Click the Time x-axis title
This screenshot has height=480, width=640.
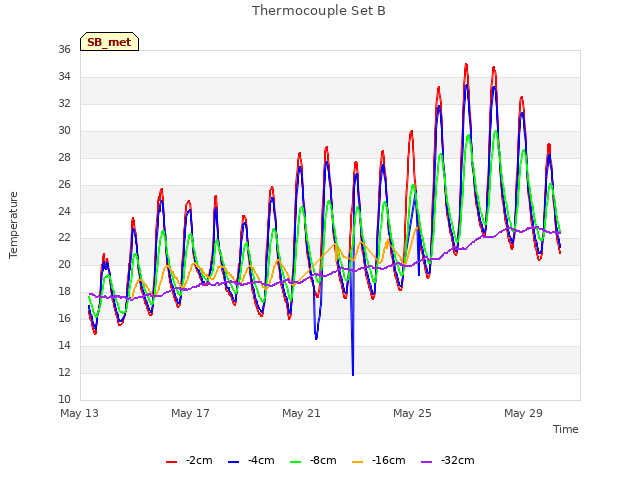tap(566, 429)
